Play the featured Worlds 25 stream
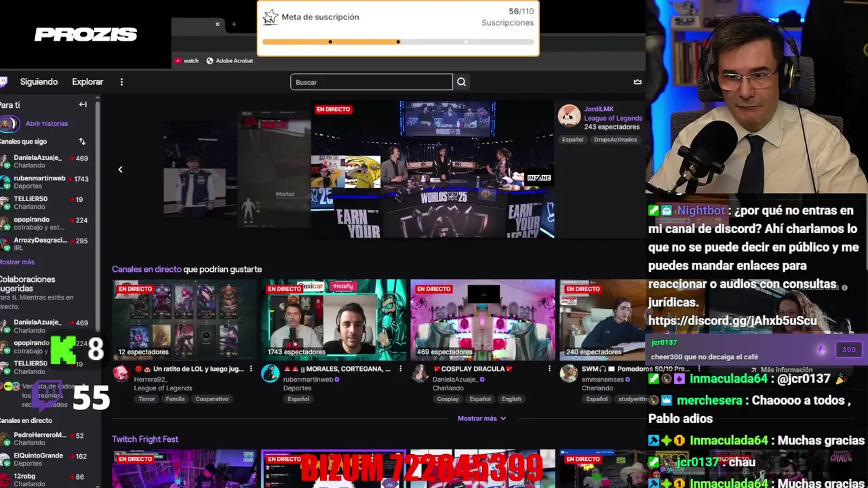 tap(433, 169)
